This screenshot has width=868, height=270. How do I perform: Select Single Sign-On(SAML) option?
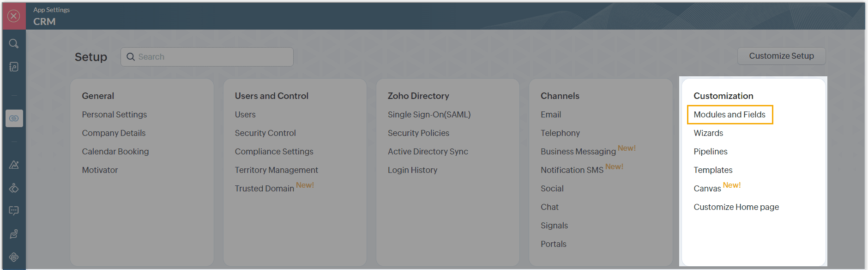(429, 115)
